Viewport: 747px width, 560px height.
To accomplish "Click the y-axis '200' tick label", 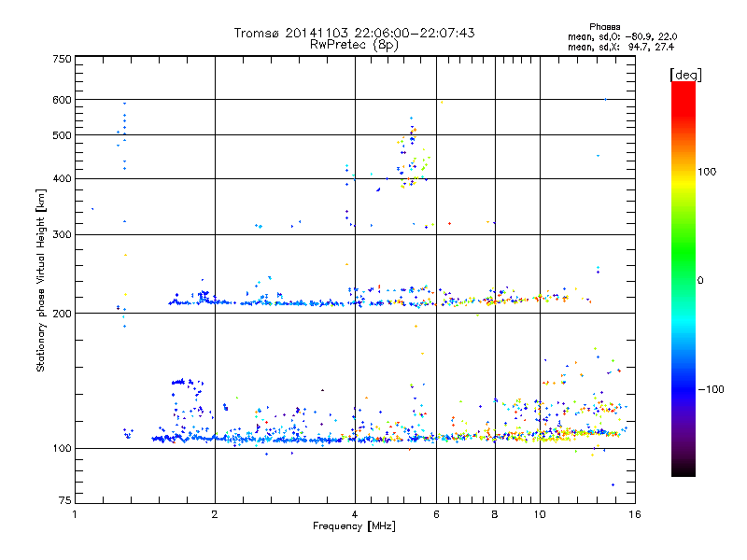I will point(62,314).
